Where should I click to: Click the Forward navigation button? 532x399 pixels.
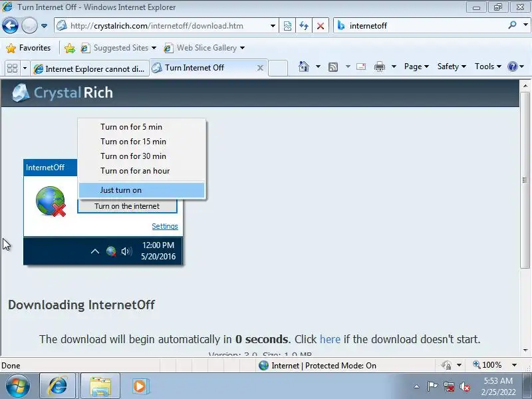coord(30,26)
